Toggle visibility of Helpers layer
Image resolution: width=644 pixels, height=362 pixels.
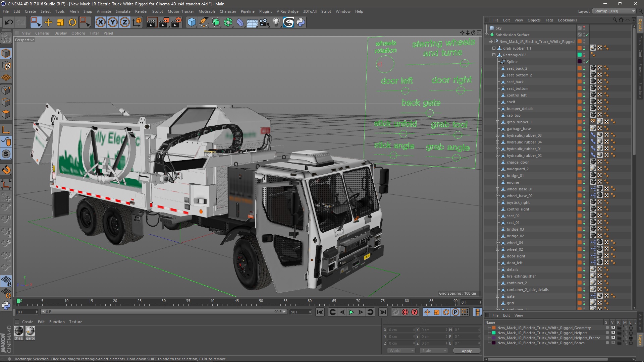(x=613, y=333)
